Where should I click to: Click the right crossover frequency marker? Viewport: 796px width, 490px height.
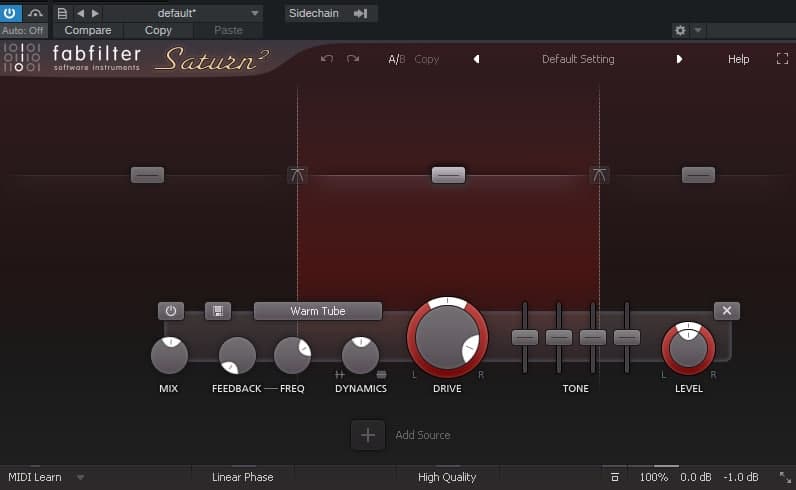[x=599, y=175]
